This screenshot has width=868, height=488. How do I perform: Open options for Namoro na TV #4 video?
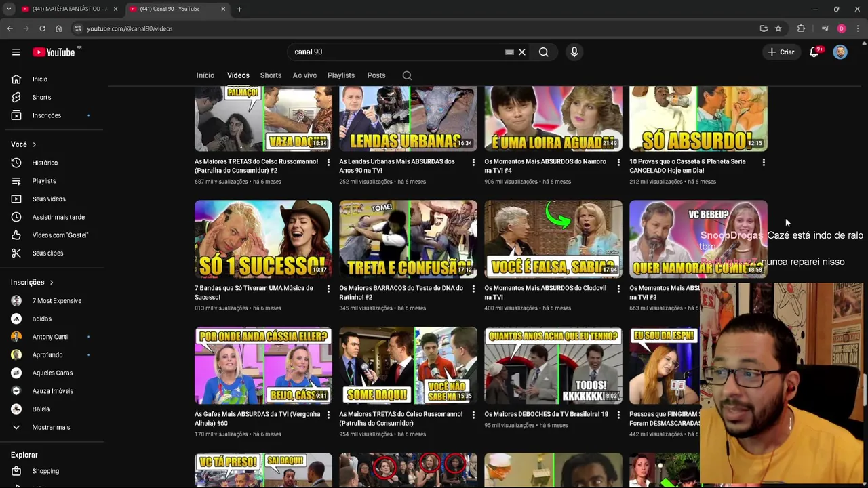(618, 163)
